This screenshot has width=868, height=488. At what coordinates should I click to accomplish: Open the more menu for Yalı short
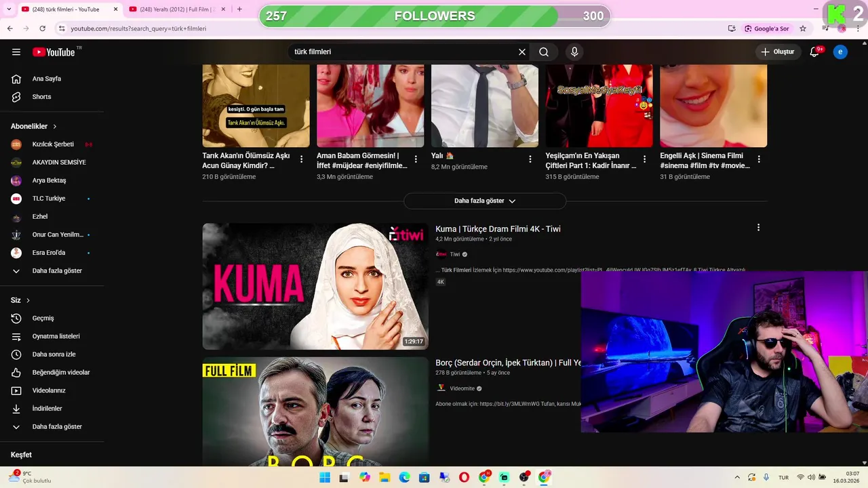[x=530, y=159]
